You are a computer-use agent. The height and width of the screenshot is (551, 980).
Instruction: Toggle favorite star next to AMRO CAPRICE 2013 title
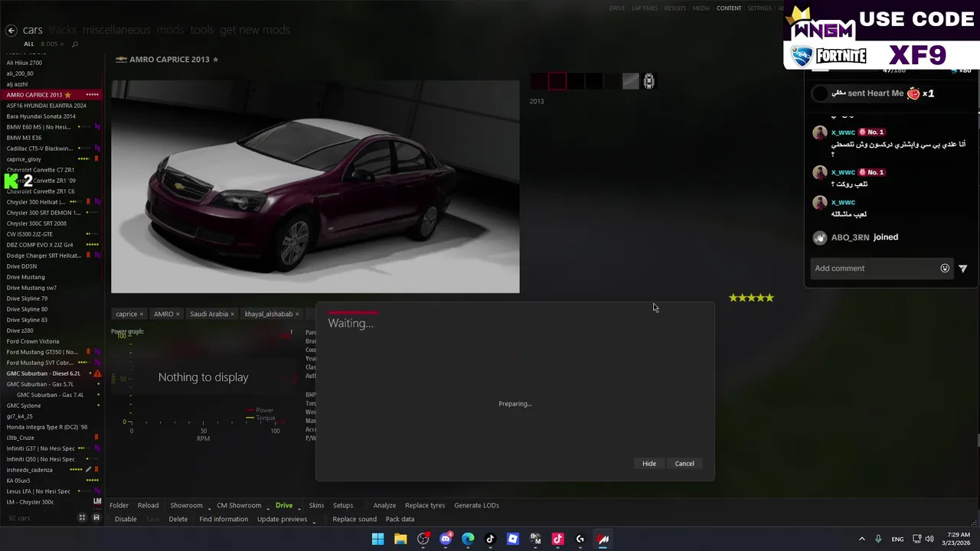point(216,60)
